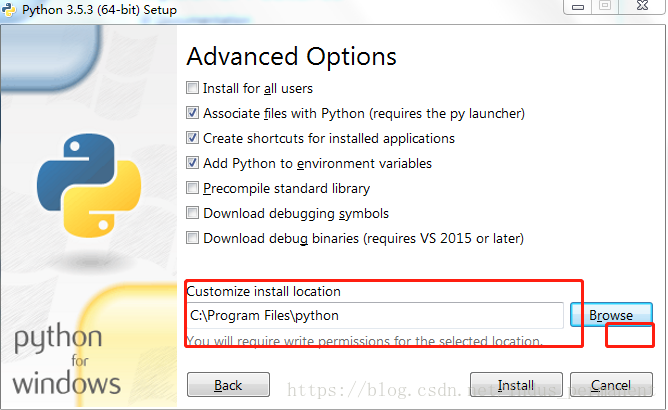
Task: Uncheck Associate files with Python
Action: coord(192,113)
